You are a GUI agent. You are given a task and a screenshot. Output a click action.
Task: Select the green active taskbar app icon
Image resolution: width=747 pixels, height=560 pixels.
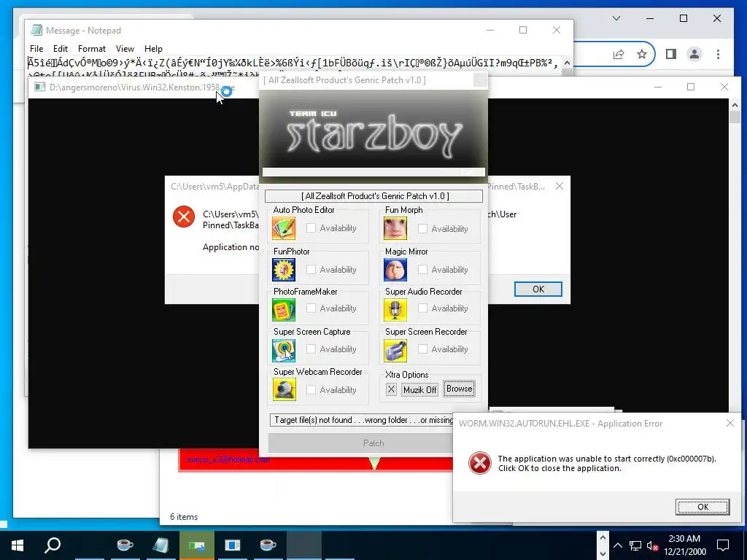coord(196,545)
